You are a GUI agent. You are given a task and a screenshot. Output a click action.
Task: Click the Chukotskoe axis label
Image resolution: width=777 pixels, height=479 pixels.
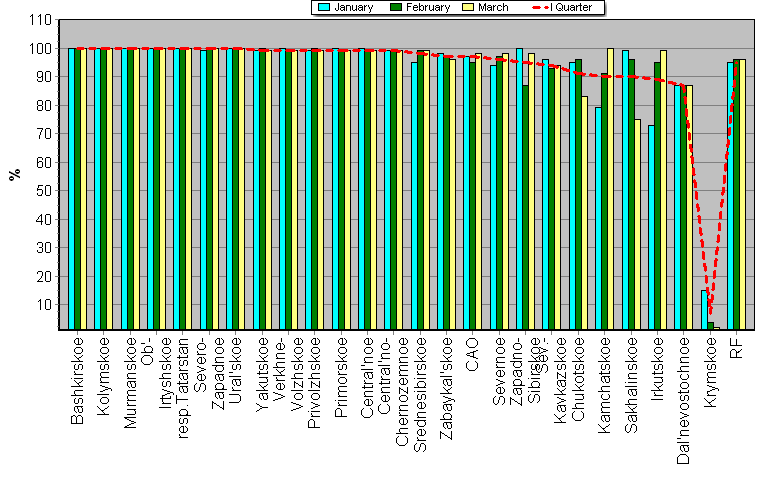tap(578, 379)
